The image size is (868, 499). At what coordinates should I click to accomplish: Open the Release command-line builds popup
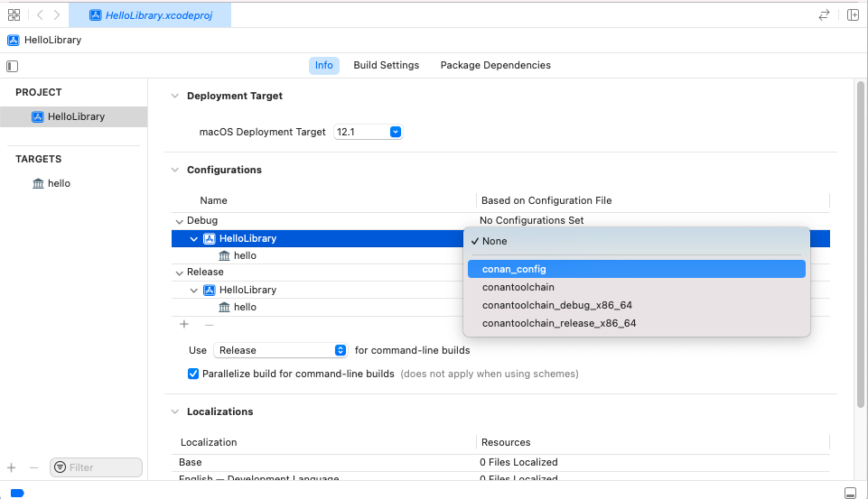[281, 350]
